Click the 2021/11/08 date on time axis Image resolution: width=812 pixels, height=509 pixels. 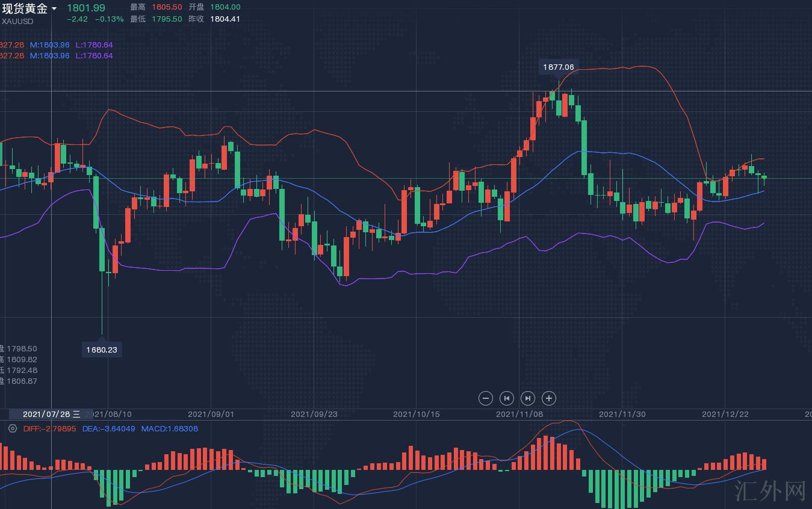coord(519,414)
